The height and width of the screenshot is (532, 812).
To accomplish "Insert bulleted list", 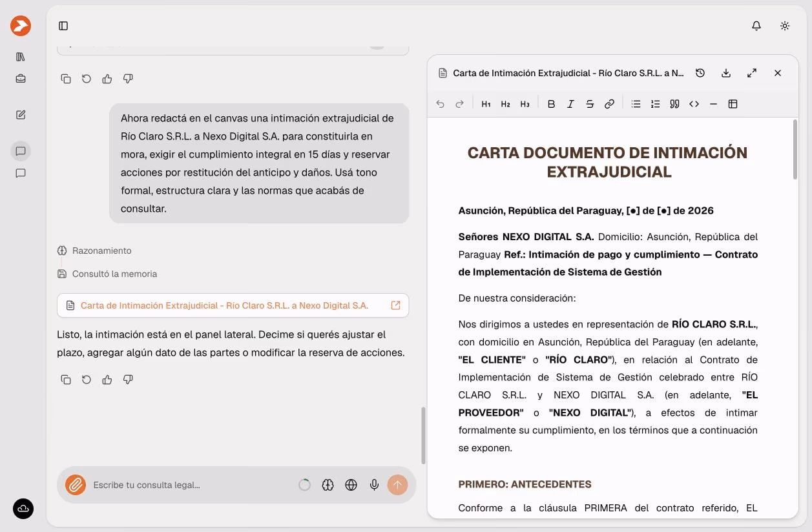I will point(636,104).
